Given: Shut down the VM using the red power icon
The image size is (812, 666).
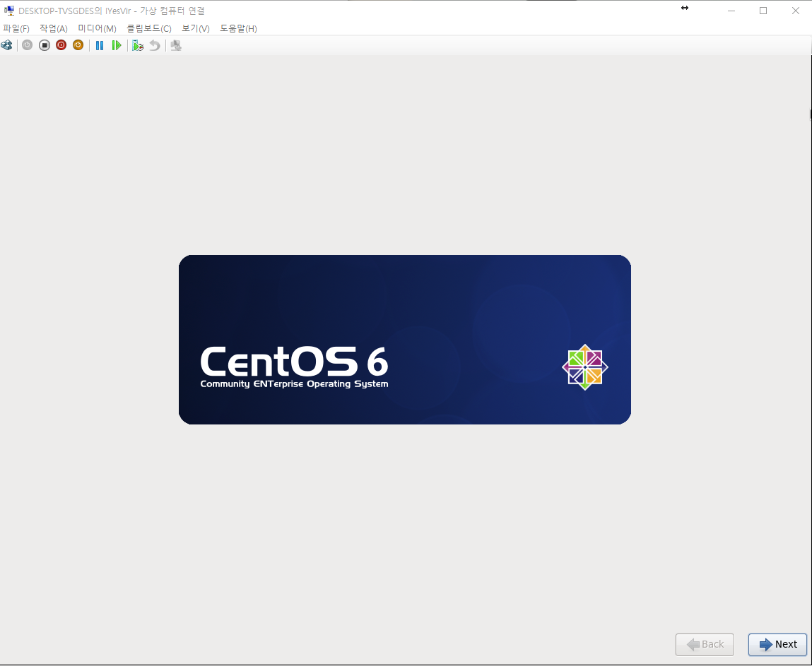Looking at the screenshot, I should pyautogui.click(x=61, y=45).
